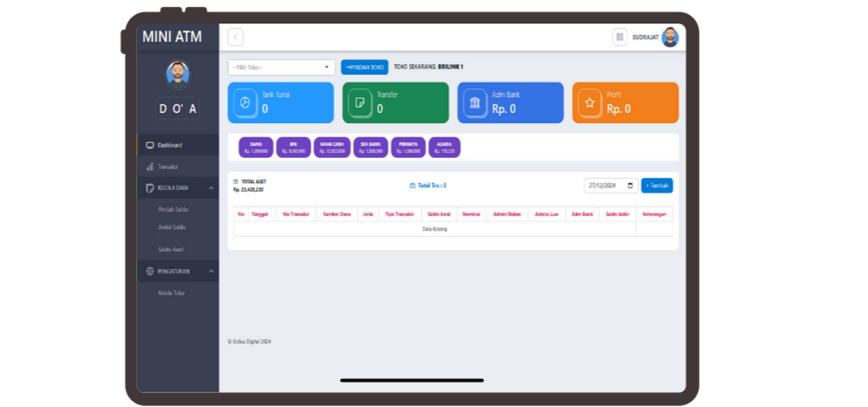868x407 pixels.
Task: Collapse the KELOLA DATA chevron
Action: (x=211, y=188)
